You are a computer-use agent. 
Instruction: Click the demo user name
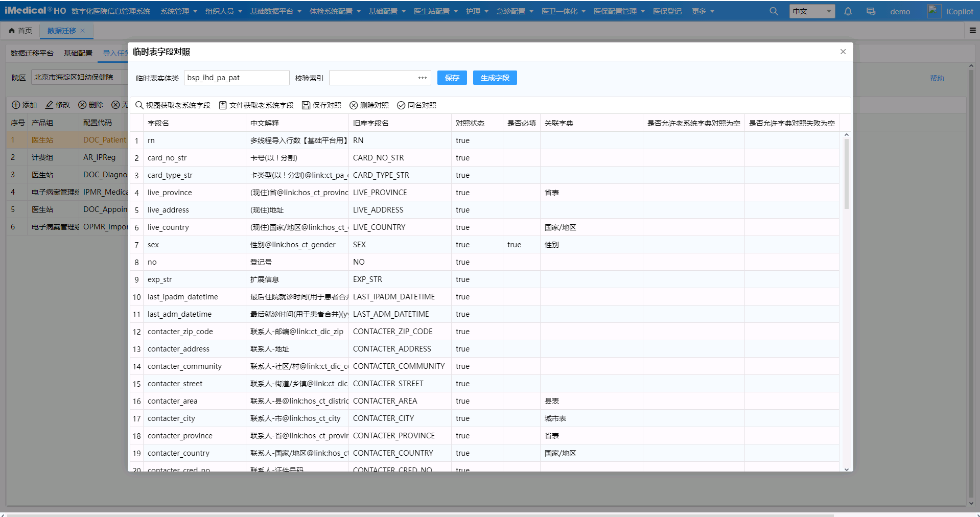(900, 11)
